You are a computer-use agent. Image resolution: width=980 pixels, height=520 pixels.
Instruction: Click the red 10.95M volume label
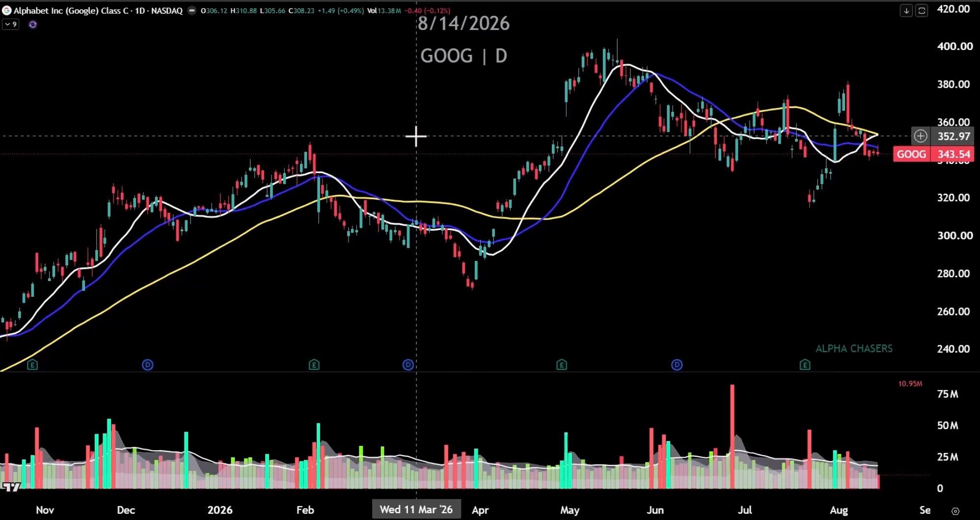pos(910,384)
